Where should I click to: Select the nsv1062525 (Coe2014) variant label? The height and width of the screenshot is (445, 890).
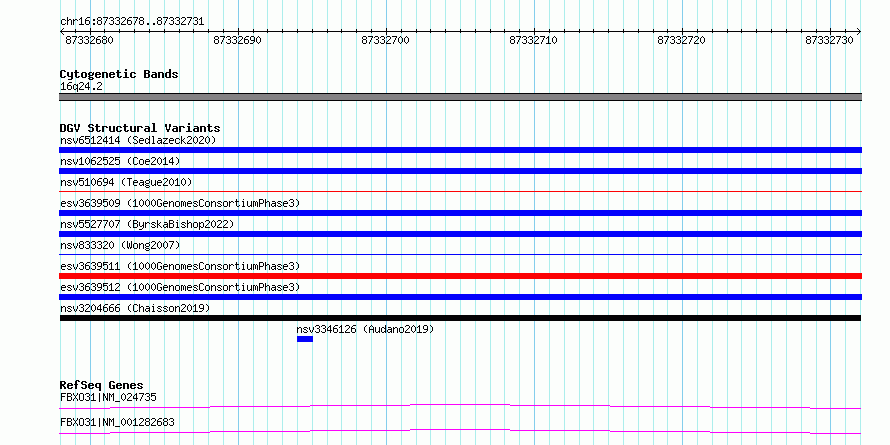tap(120, 161)
